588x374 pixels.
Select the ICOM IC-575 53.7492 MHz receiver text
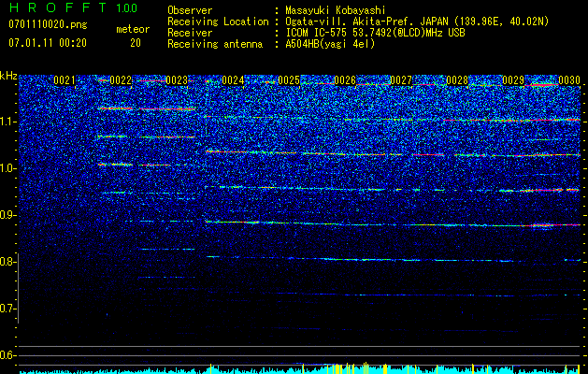point(375,33)
